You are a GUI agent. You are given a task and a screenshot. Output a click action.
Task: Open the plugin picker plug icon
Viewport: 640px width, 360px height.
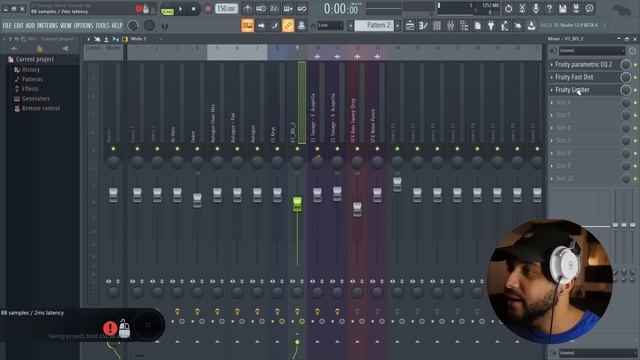[491, 26]
